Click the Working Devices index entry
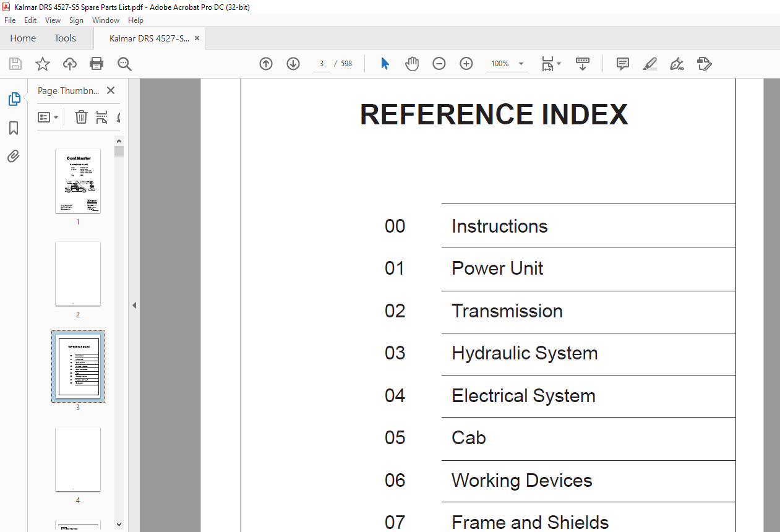Screen dimensions: 780x532 click(522, 481)
